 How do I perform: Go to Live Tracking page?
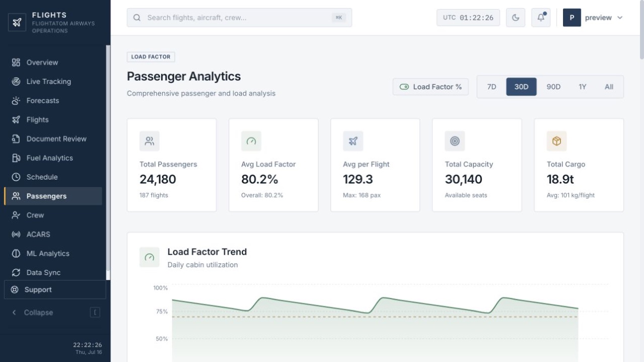[53, 81]
